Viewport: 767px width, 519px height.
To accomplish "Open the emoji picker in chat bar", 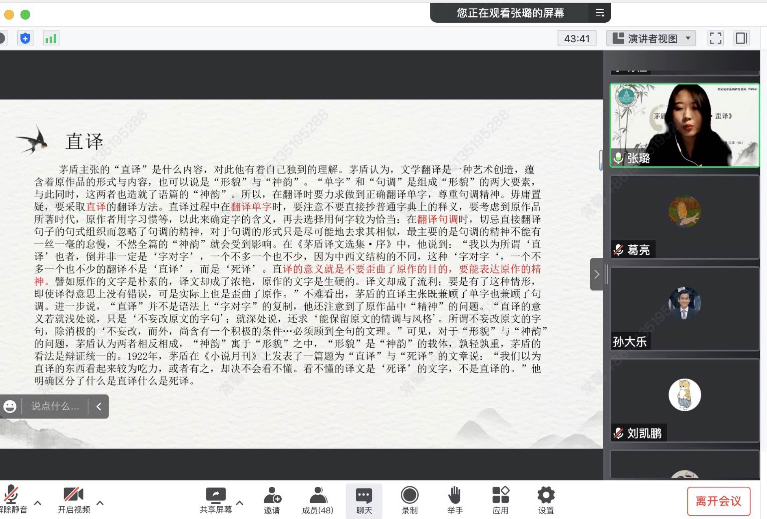I will click(10, 406).
